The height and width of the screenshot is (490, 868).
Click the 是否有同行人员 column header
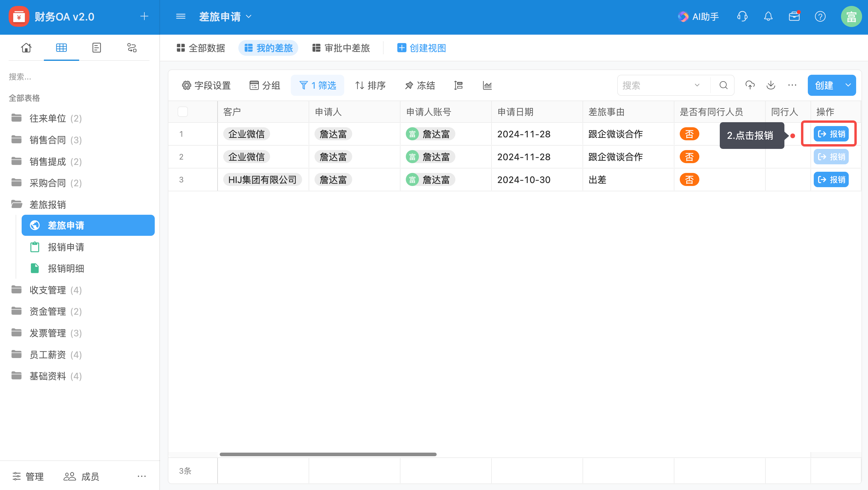tap(719, 112)
